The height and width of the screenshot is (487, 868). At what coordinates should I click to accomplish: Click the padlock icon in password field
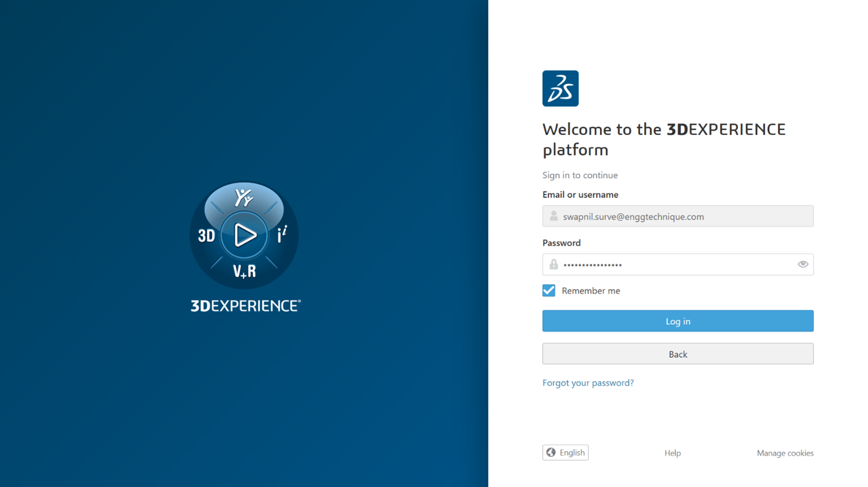point(553,265)
